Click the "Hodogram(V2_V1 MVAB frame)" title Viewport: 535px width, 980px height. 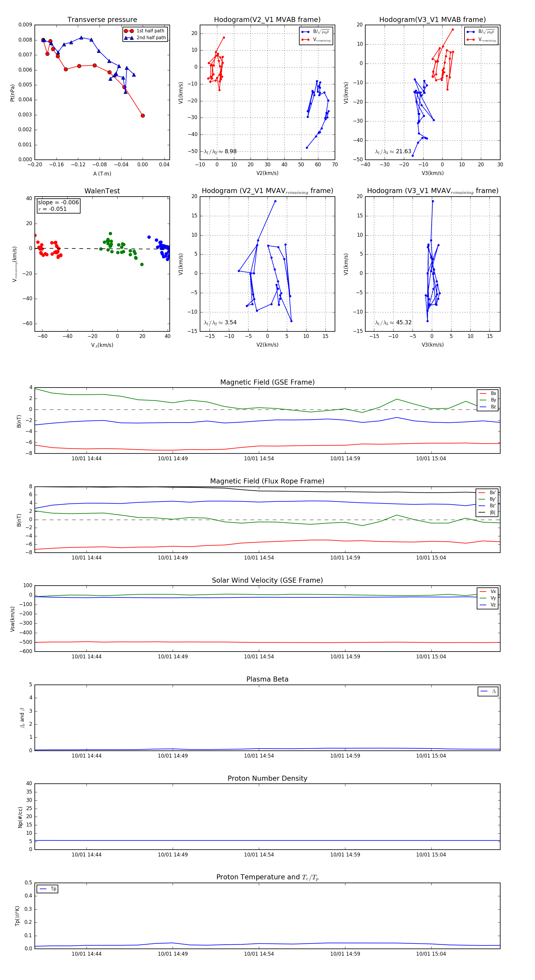tap(267, 20)
